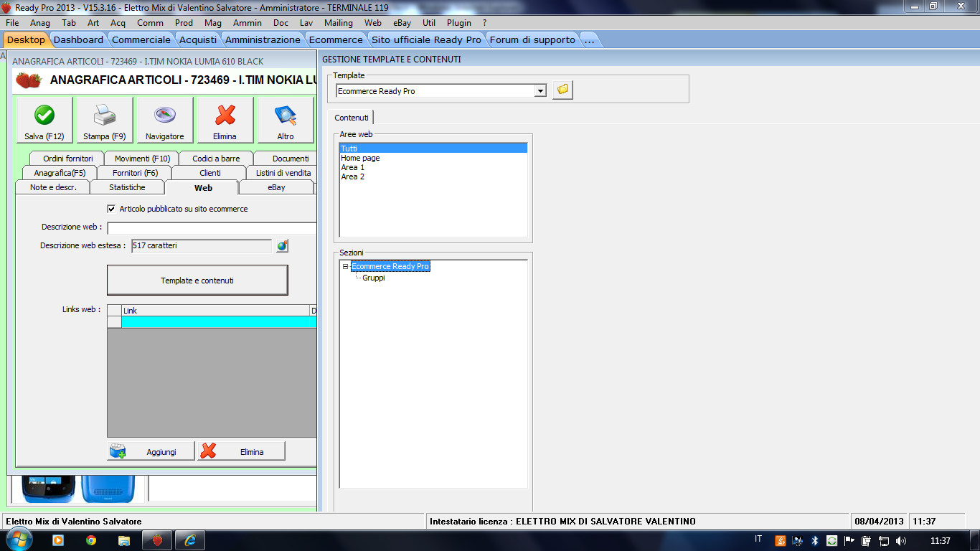Image resolution: width=980 pixels, height=551 pixels.
Task: Collapse the Ecommerce Ready Pro tree node
Action: click(345, 266)
